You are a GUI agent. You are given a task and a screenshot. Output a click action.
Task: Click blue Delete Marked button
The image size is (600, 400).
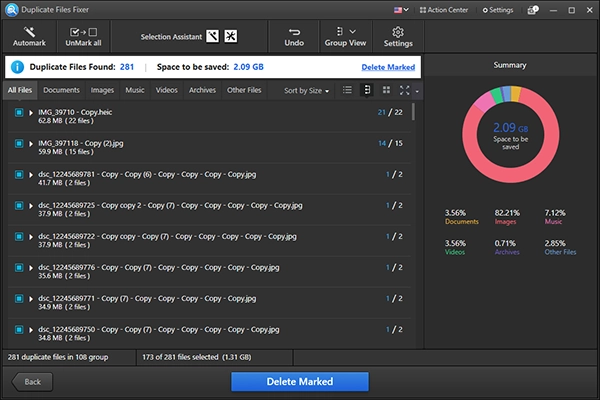(300, 382)
